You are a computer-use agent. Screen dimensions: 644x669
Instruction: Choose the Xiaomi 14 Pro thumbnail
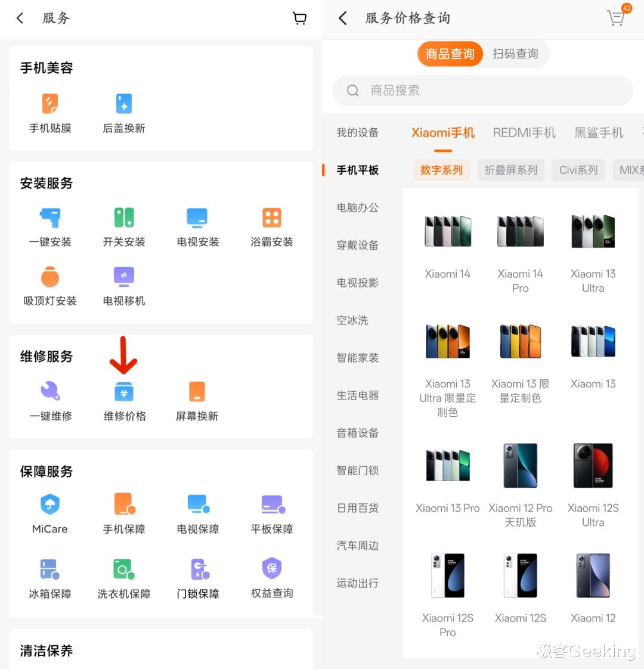520,231
